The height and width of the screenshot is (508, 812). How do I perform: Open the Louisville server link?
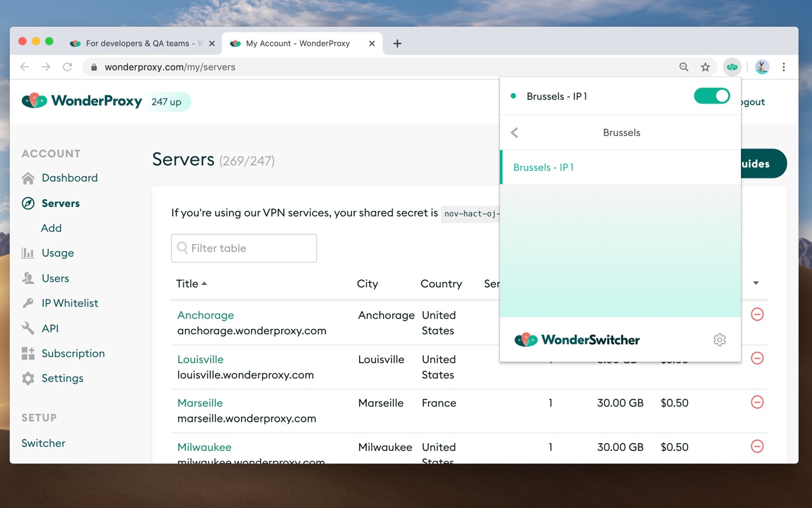pyautogui.click(x=200, y=359)
